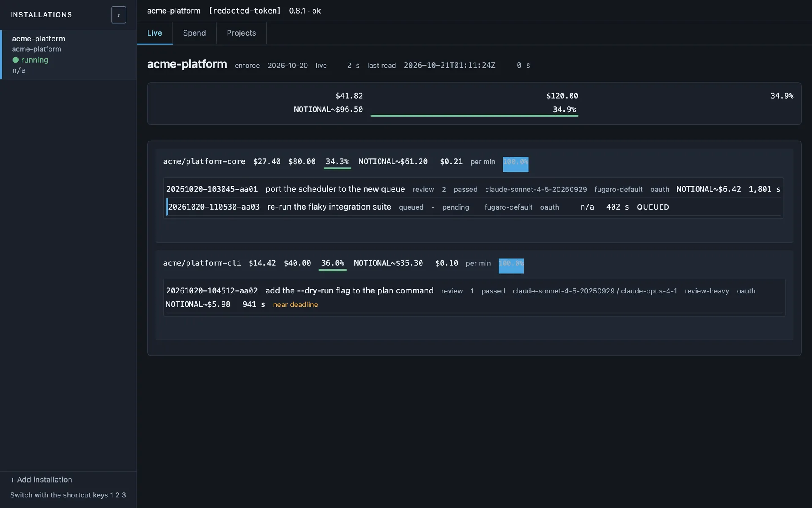The width and height of the screenshot is (812, 508).
Task: Open the Projects tab
Action: (x=241, y=33)
